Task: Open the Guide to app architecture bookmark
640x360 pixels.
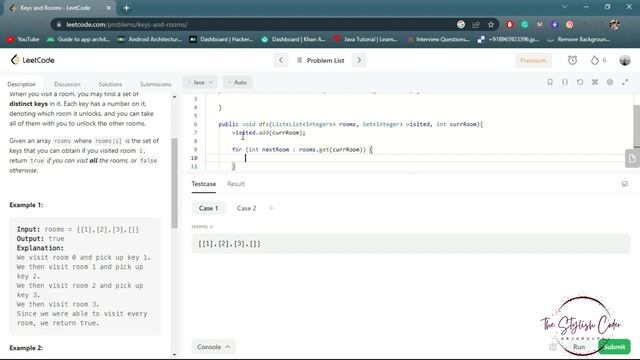Action: click(x=78, y=39)
